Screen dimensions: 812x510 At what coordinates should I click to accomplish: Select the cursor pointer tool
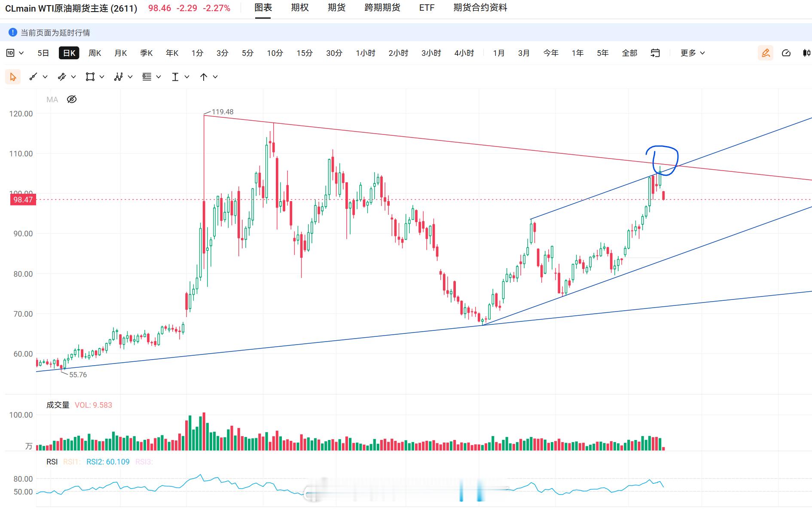pos(13,77)
